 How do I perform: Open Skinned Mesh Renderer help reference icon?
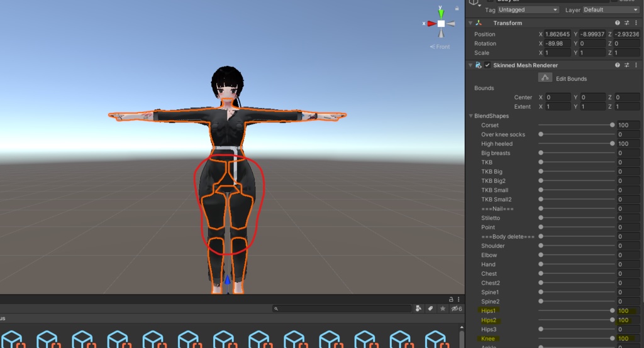(x=618, y=65)
